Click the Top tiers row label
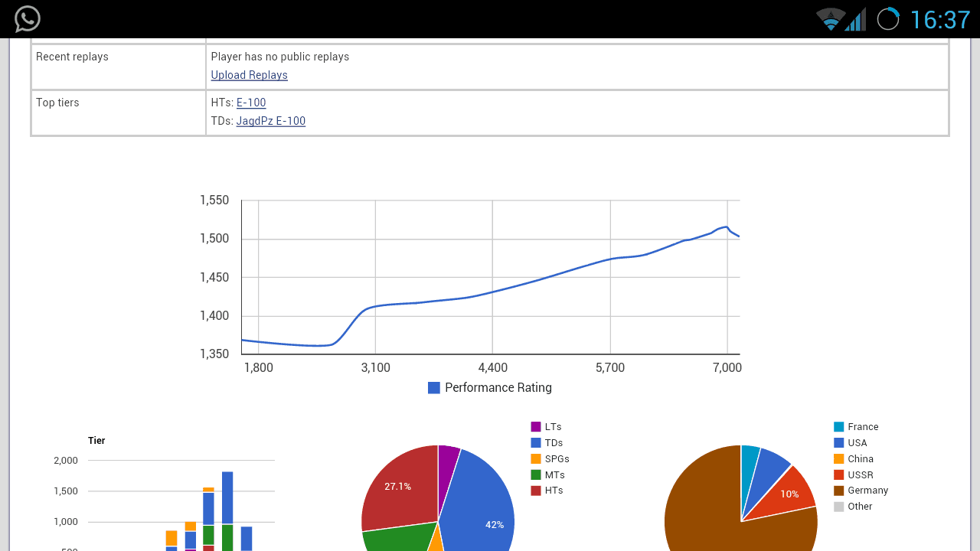 [57, 103]
